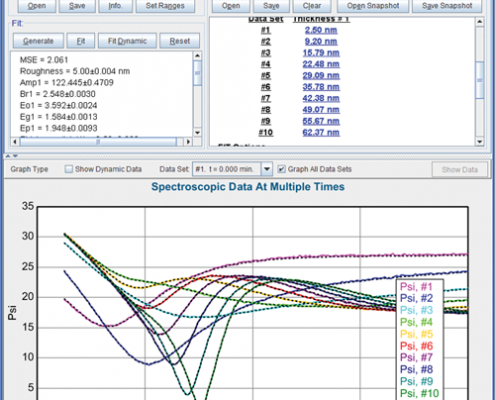
Task: Click the left arrow of fit results horizontal scrollbar
Action: click(15, 142)
